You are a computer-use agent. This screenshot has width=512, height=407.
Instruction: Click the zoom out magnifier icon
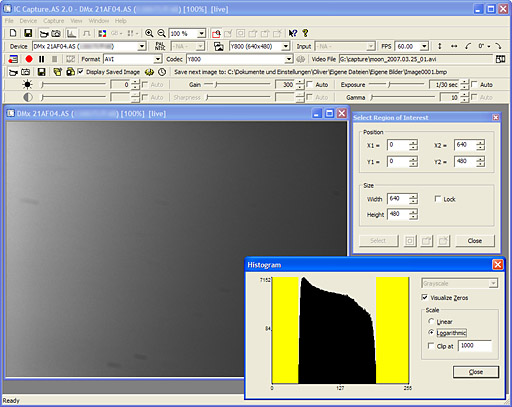161,33
